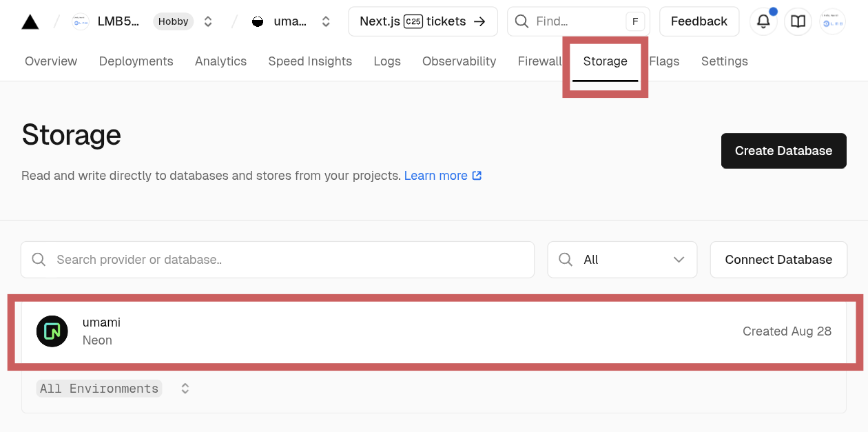Click the Neon database logo icon

click(52, 331)
